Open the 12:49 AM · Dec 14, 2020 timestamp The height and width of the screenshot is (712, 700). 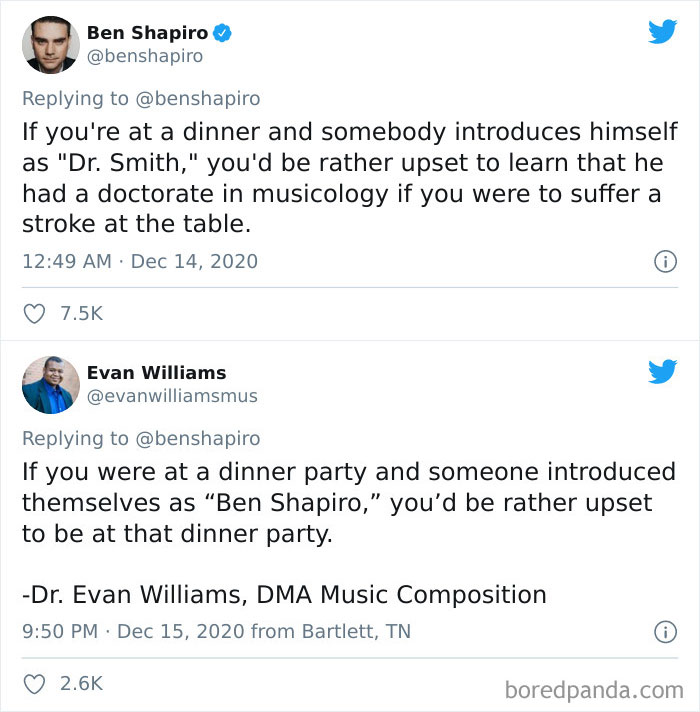(140, 262)
